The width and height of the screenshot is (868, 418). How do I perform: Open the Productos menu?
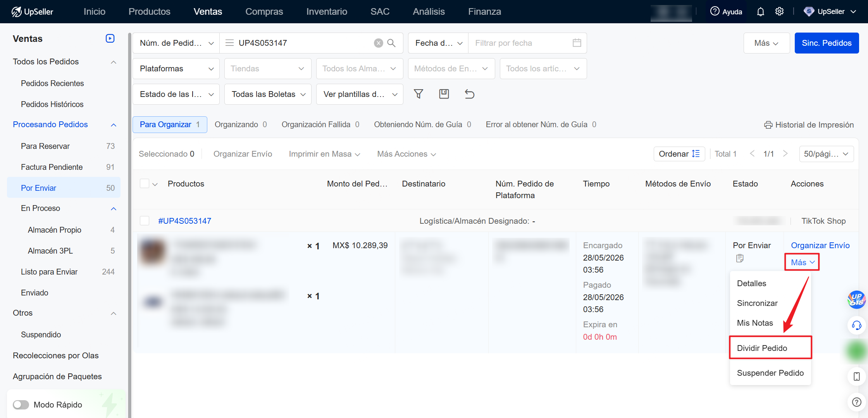pyautogui.click(x=149, y=12)
